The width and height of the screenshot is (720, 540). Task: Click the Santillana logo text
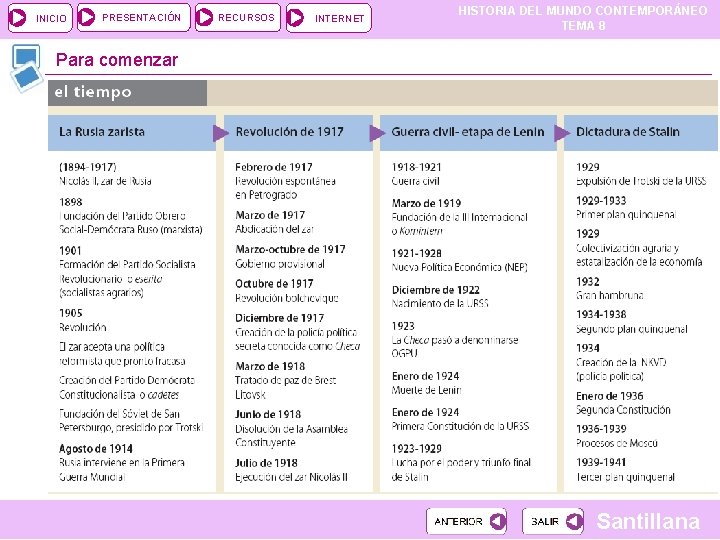pos(648,521)
